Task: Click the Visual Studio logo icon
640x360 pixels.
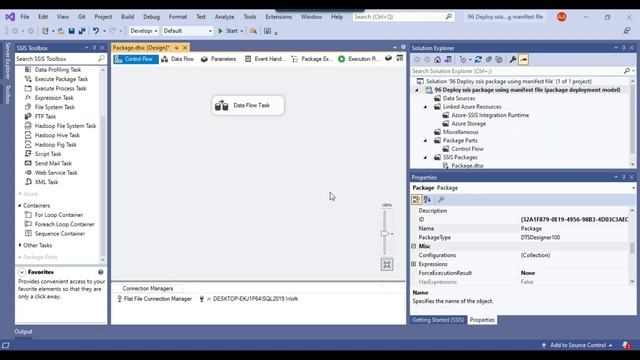Action: click(10, 17)
